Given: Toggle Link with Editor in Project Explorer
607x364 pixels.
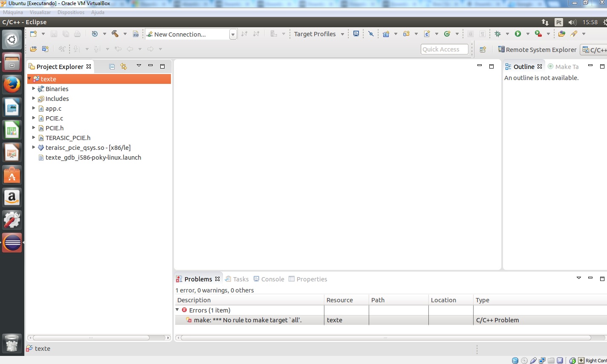Looking at the screenshot, I should tap(124, 66).
